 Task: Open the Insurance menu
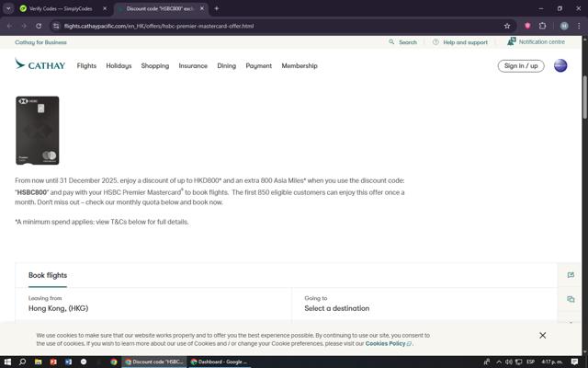pyautogui.click(x=193, y=65)
